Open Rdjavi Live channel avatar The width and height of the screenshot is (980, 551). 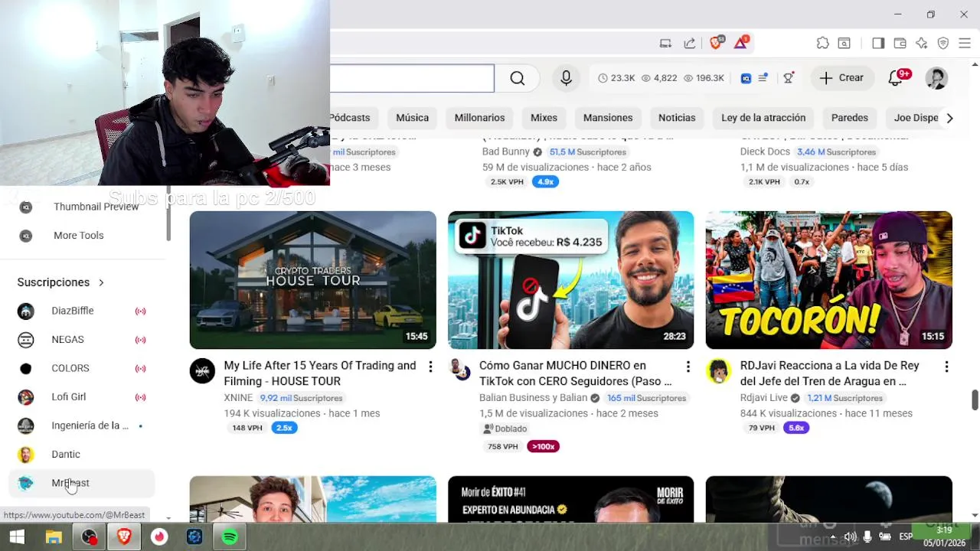[x=718, y=371]
